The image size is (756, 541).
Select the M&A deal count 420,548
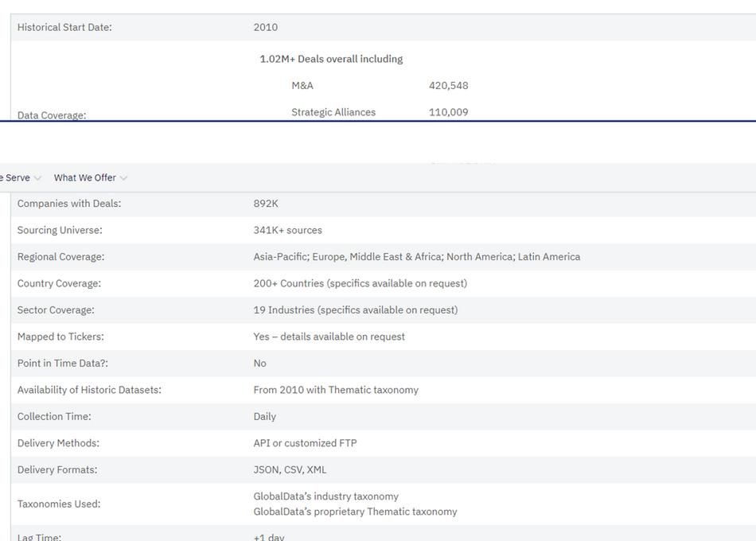448,86
